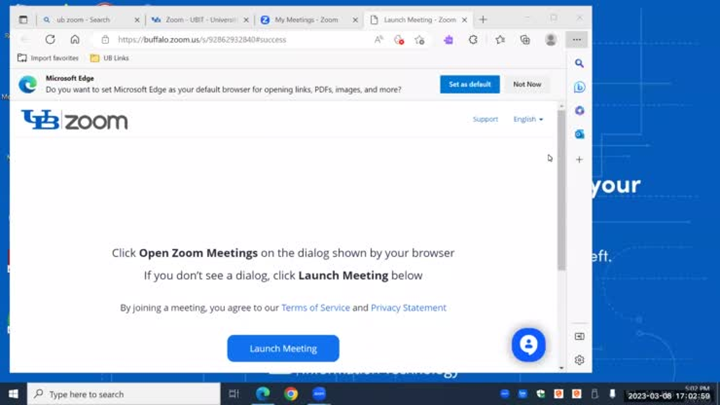This screenshot has width=720, height=405.
Task: Open sidebar settings gear icon
Action: (x=579, y=360)
